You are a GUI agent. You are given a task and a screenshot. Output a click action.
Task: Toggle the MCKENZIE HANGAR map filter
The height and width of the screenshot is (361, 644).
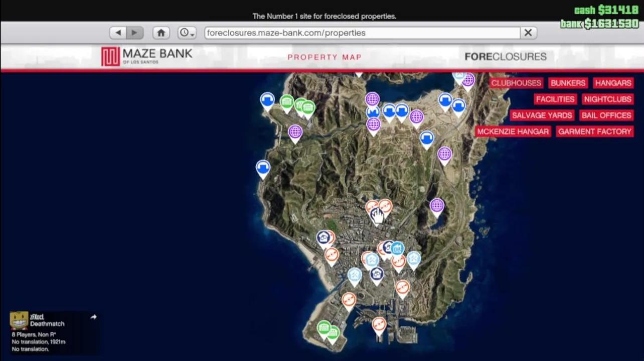pyautogui.click(x=513, y=131)
